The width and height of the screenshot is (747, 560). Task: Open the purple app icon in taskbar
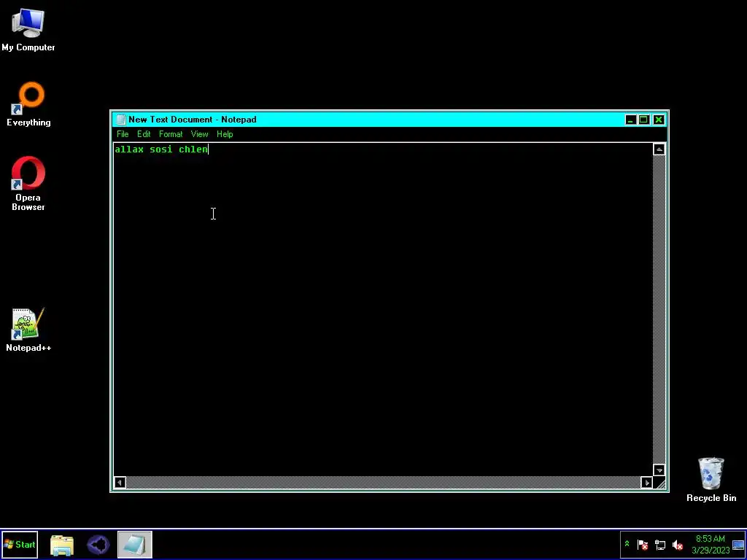pyautogui.click(x=98, y=545)
